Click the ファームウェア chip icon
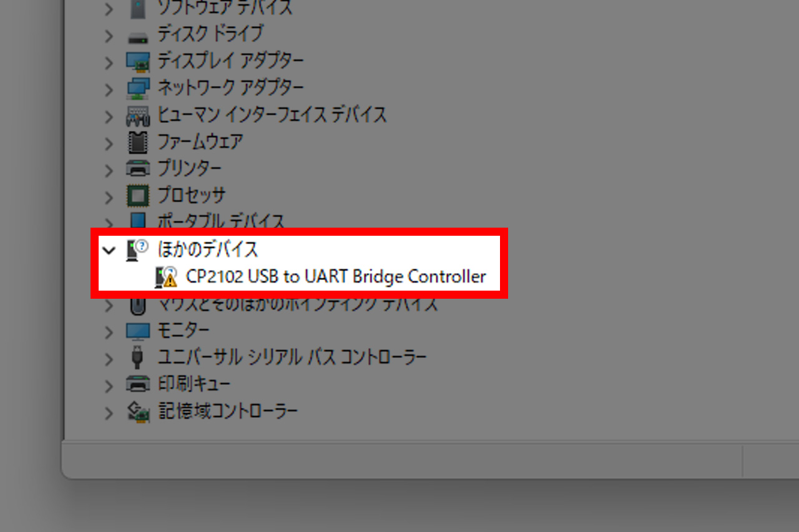Image resolution: width=799 pixels, height=532 pixels. (x=138, y=142)
